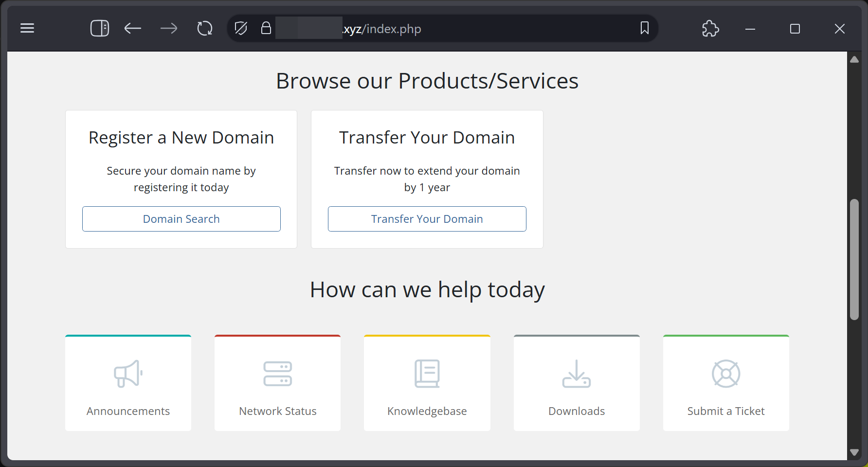Bookmark this page
This screenshot has width=868, height=467.
(645, 28)
